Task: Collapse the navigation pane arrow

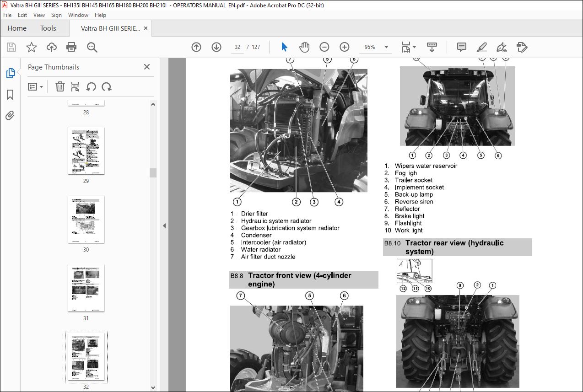Action: (x=164, y=226)
